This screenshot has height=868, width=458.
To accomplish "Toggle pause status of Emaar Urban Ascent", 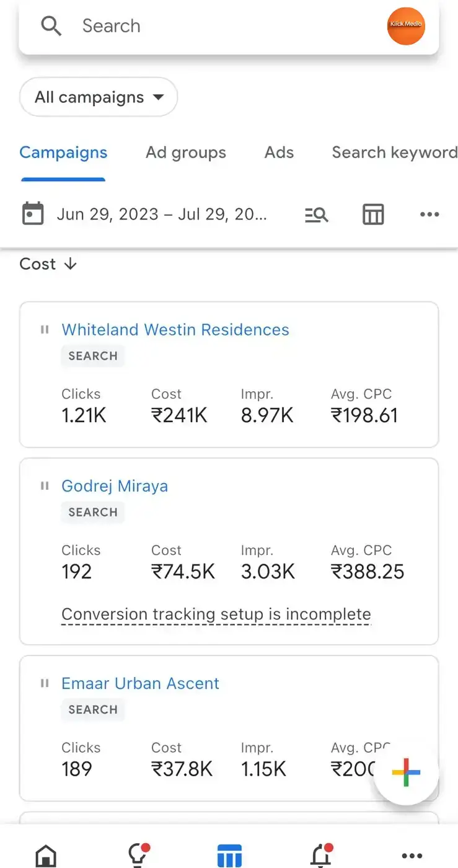I will (x=44, y=683).
